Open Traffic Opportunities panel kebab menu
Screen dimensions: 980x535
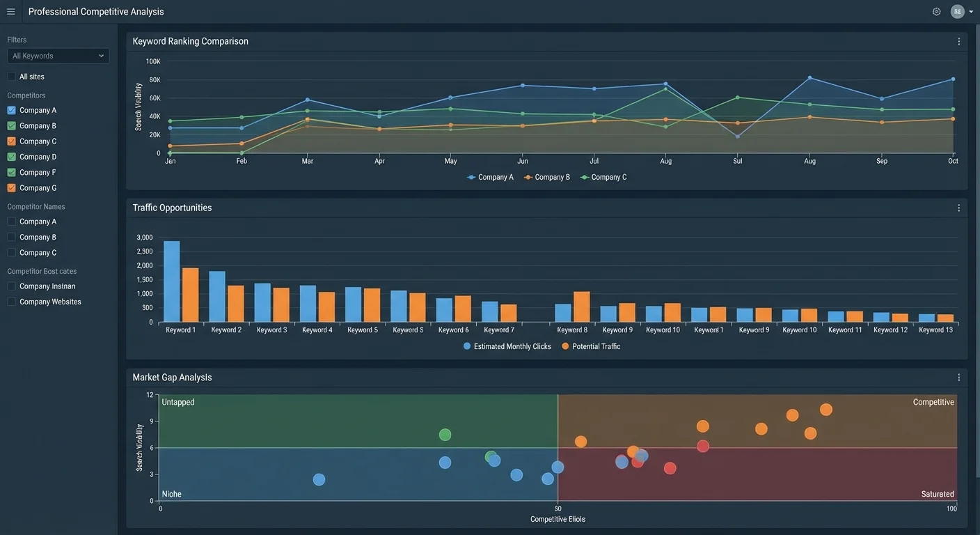click(x=958, y=208)
